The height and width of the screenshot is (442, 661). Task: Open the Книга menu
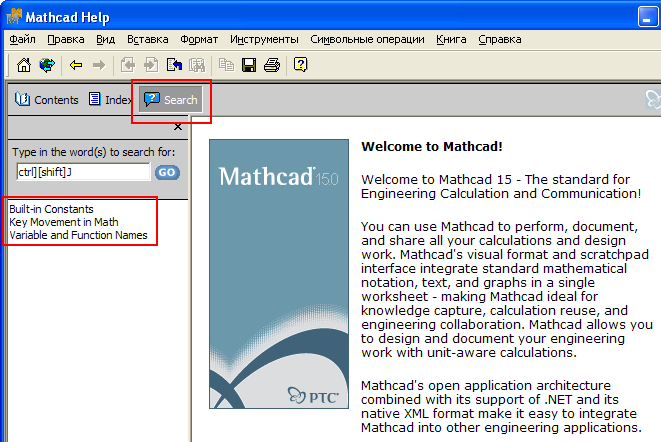[451, 39]
